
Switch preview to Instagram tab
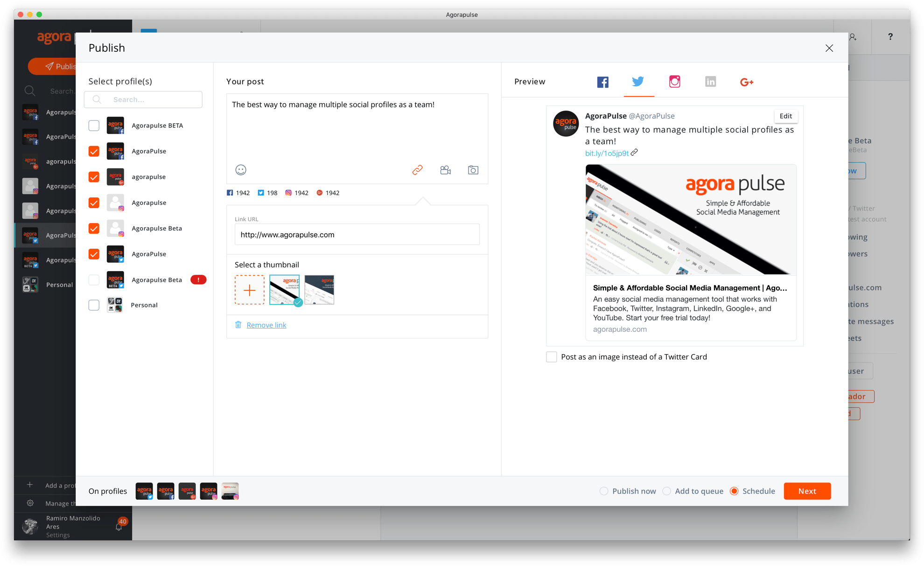tap(674, 82)
